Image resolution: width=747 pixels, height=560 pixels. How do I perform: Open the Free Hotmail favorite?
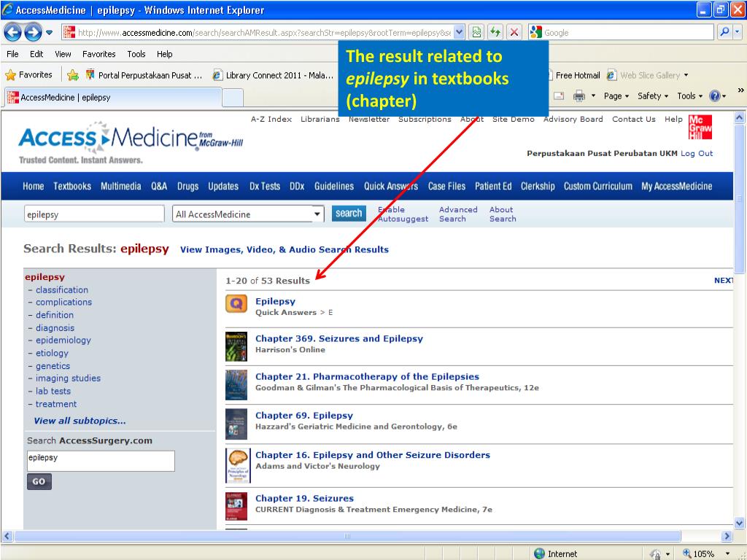(575, 75)
